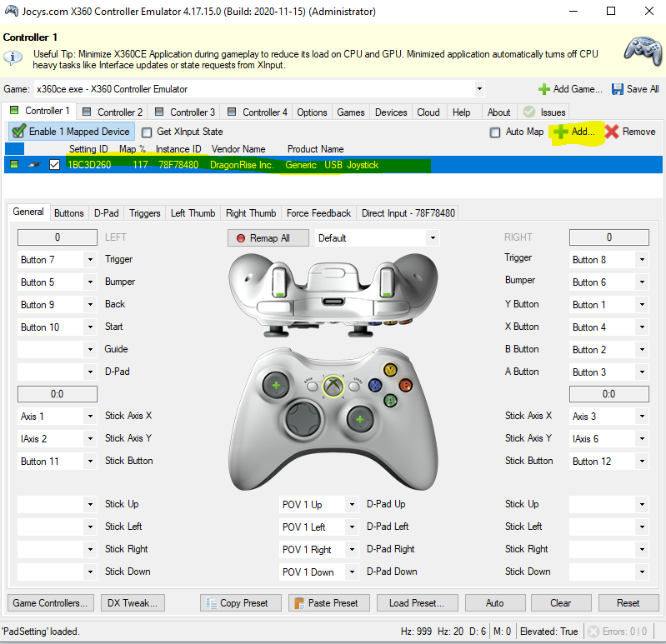Click the right stick value box showing 0:0

click(608, 394)
